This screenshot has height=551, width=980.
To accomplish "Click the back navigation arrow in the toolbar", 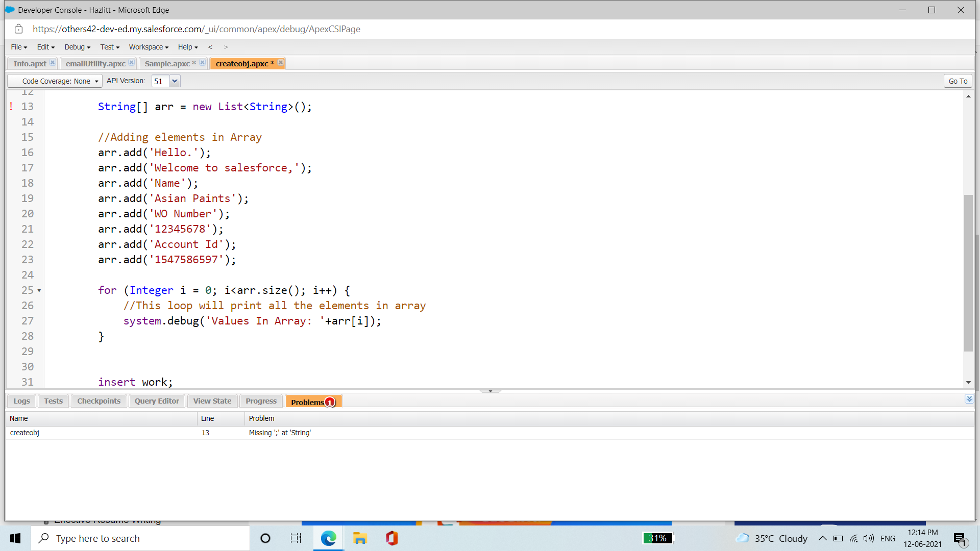I will pos(210,47).
